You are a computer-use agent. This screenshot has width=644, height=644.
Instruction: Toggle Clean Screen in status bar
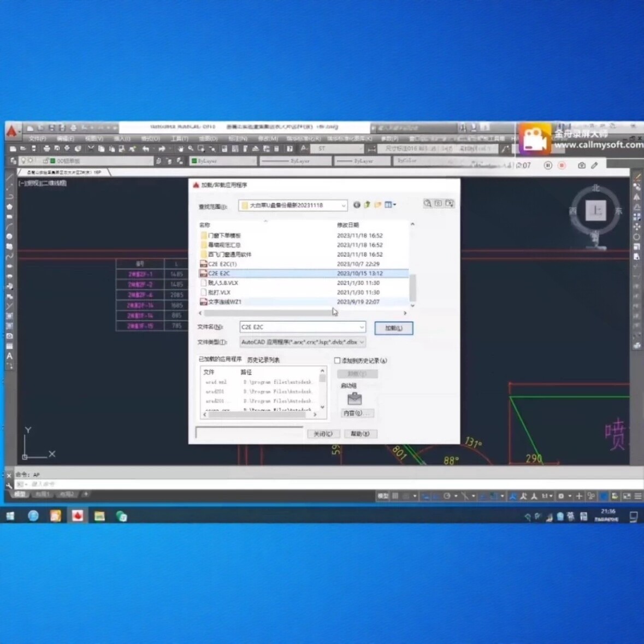tap(627, 496)
